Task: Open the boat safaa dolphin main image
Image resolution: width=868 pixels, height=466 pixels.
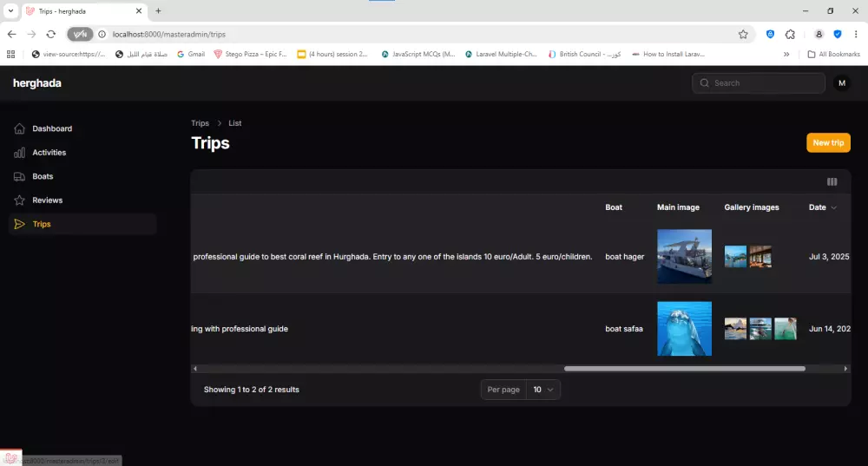Action: coord(684,329)
